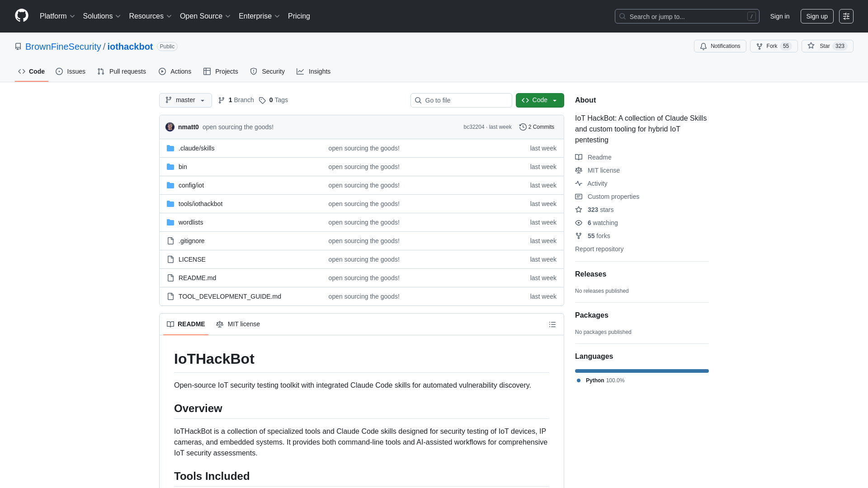Open the TOOL_DEVELOPMENT_GUIDE.md file
Image resolution: width=868 pixels, height=488 pixels.
point(230,296)
